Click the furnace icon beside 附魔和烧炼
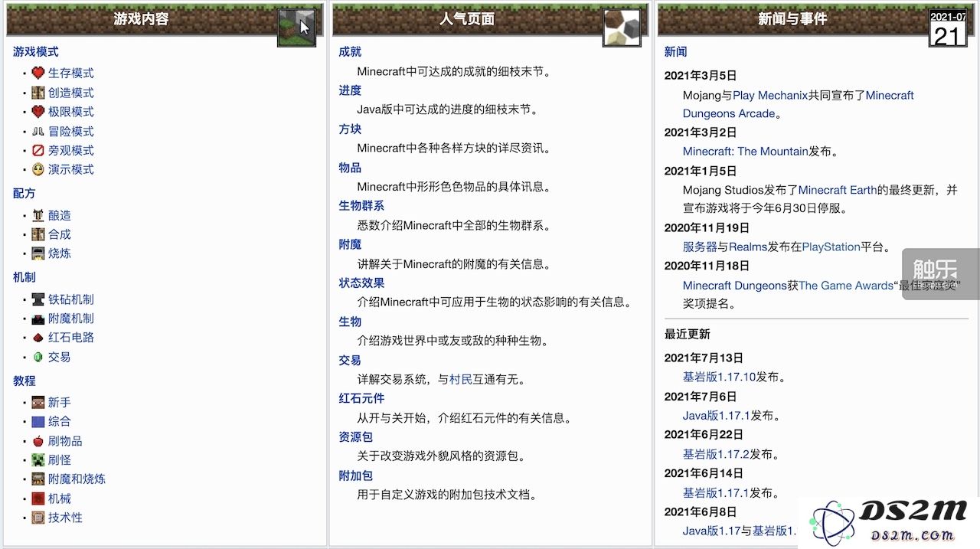Screen dimensions: 980x549 [38, 479]
